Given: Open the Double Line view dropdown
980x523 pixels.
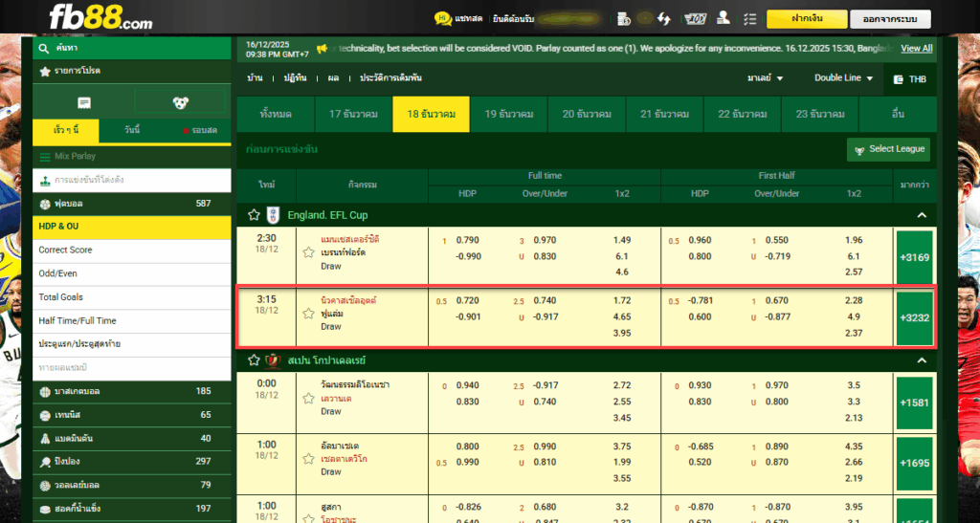Looking at the screenshot, I should 843,78.
